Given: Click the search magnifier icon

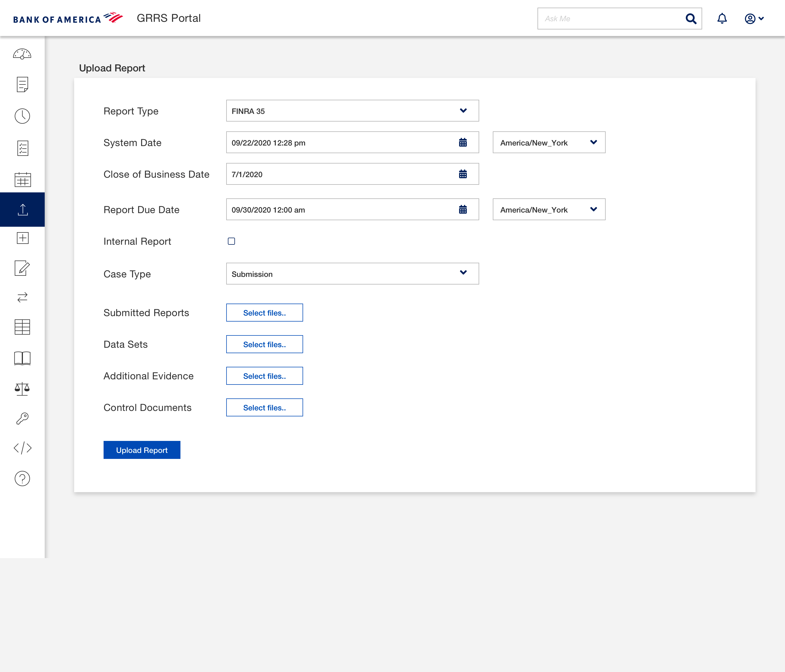Looking at the screenshot, I should pyautogui.click(x=691, y=19).
